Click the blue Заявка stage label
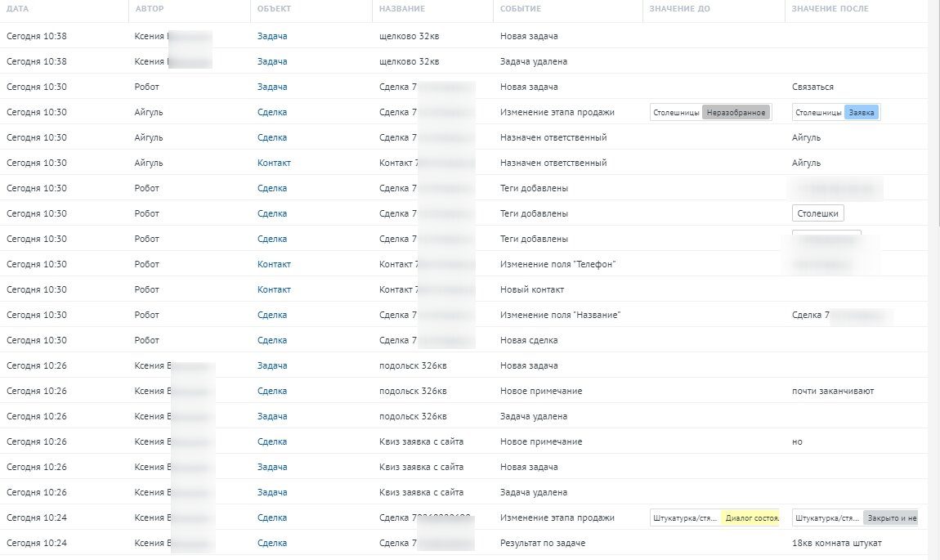Image resolution: width=940 pixels, height=560 pixels. click(862, 112)
